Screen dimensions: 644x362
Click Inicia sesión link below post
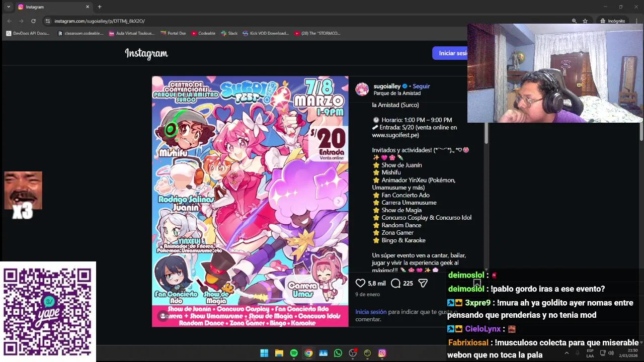[x=371, y=312]
